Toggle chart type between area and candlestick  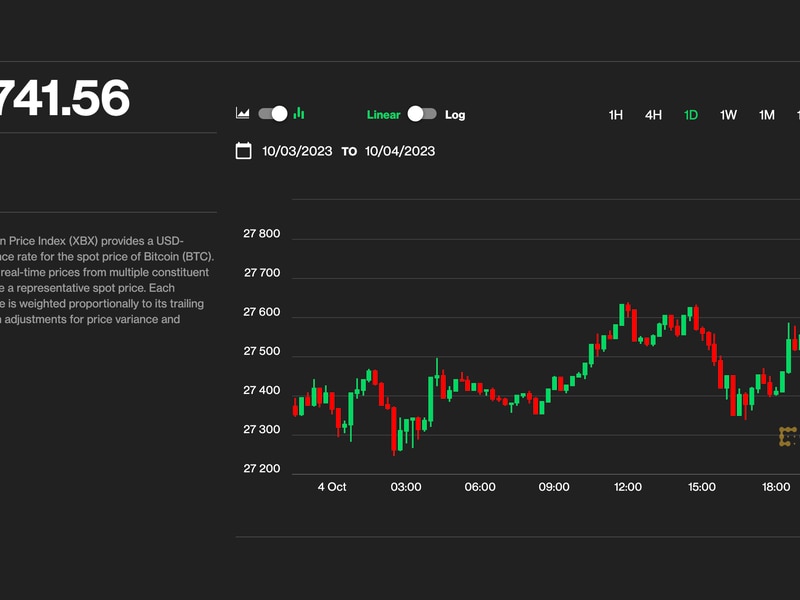272,114
